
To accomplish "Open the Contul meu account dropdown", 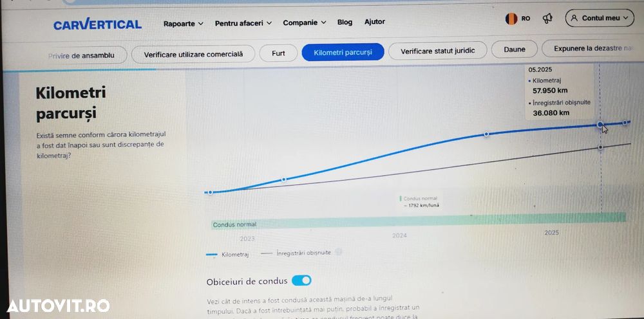I will pyautogui.click(x=600, y=18).
